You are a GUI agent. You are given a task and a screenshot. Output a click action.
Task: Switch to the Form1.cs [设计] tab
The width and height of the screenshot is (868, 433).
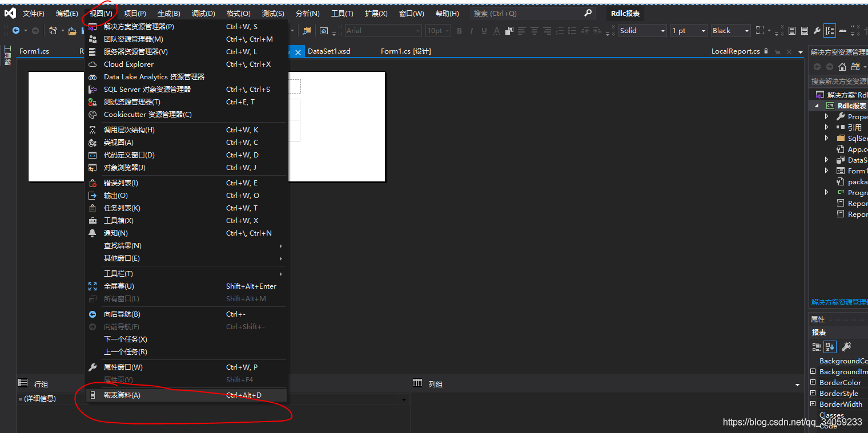click(405, 51)
